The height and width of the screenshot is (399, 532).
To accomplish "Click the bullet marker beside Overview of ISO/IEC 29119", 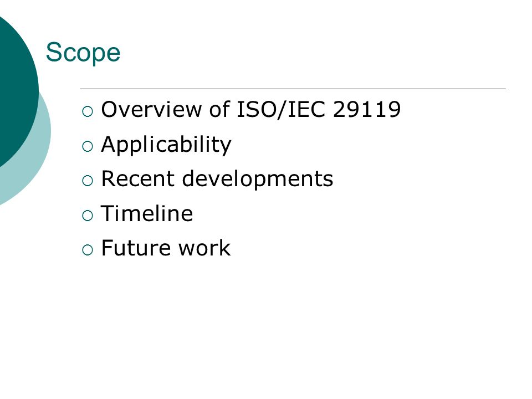I will click(88, 111).
